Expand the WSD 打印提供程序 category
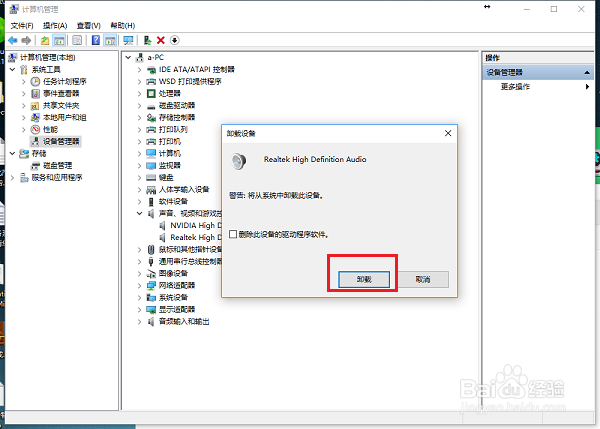 click(140, 82)
